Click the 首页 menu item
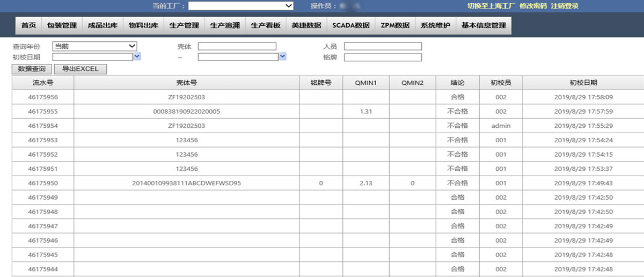The height and width of the screenshot is (277, 644). tap(28, 25)
